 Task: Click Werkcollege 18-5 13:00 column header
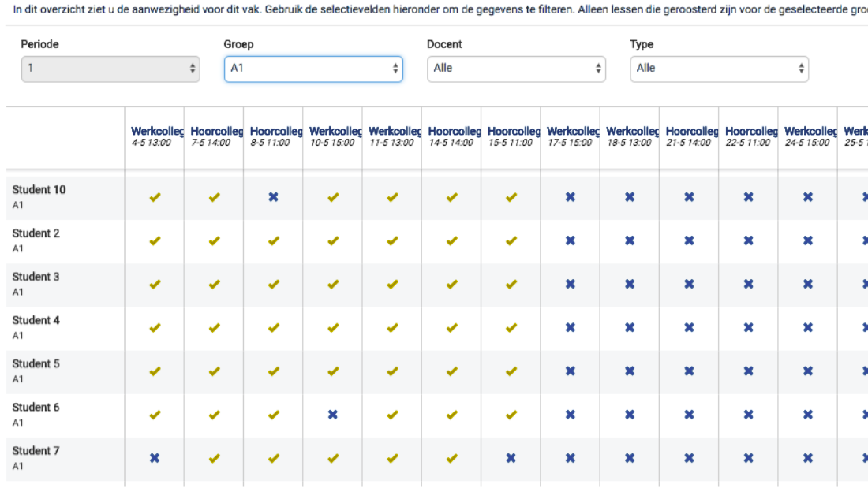tap(632, 136)
